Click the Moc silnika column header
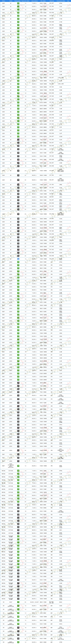Screen dimensions: 71x644 pyautogui.click(x=43, y=1)
